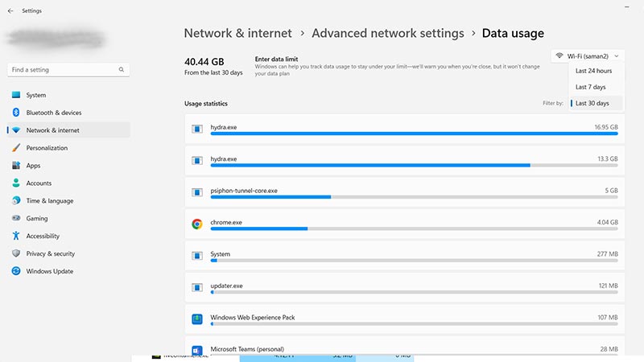The height and width of the screenshot is (362, 644).
Task: Click the Chrome icon in usage list
Action: [197, 224]
